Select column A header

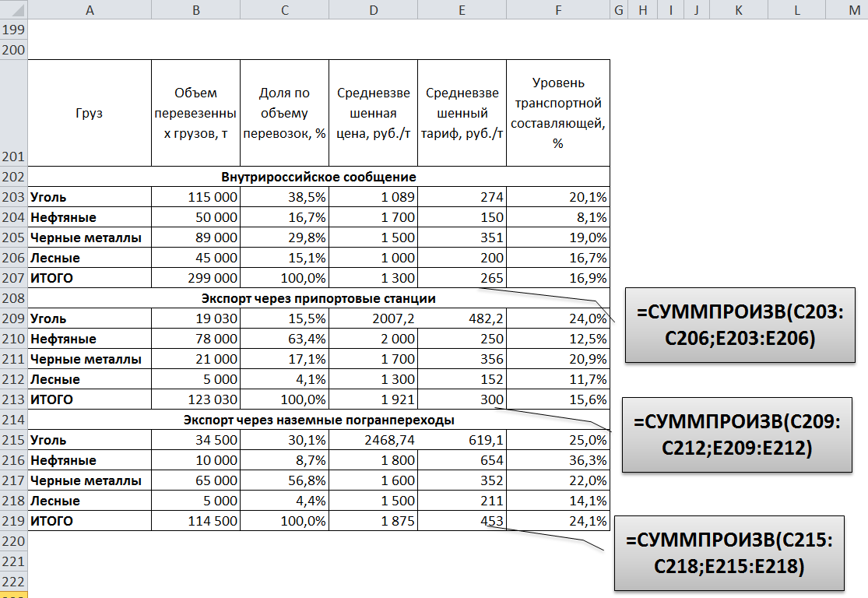pos(90,10)
